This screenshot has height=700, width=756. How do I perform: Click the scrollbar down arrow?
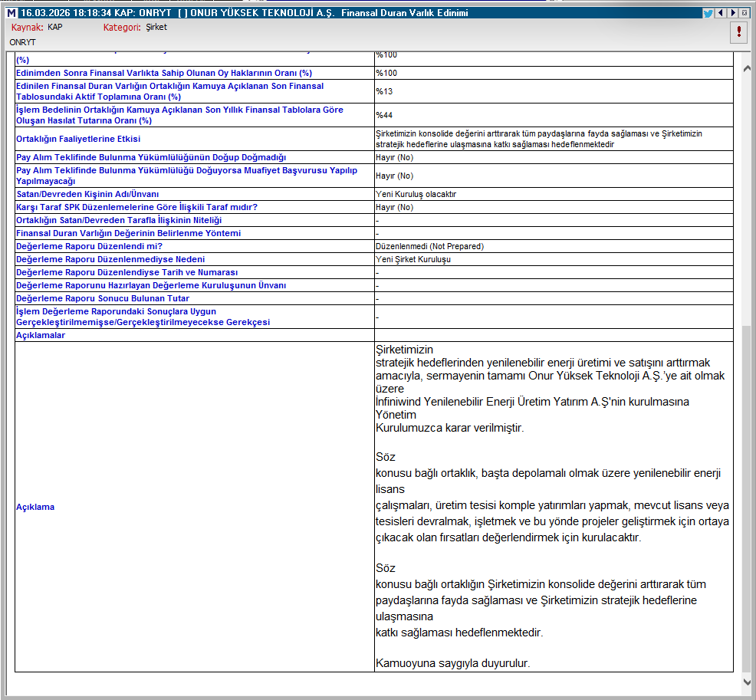coord(747,682)
